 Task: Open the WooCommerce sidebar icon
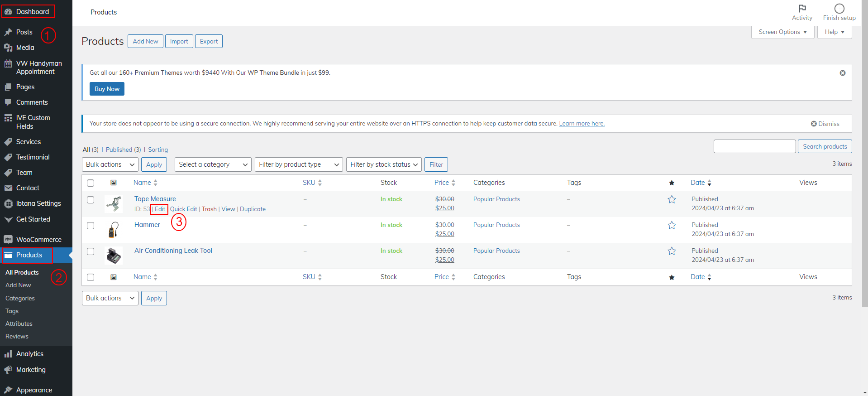click(8, 240)
